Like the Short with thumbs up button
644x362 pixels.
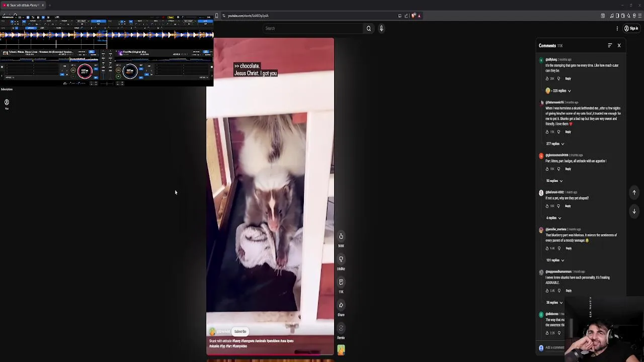pos(341,236)
